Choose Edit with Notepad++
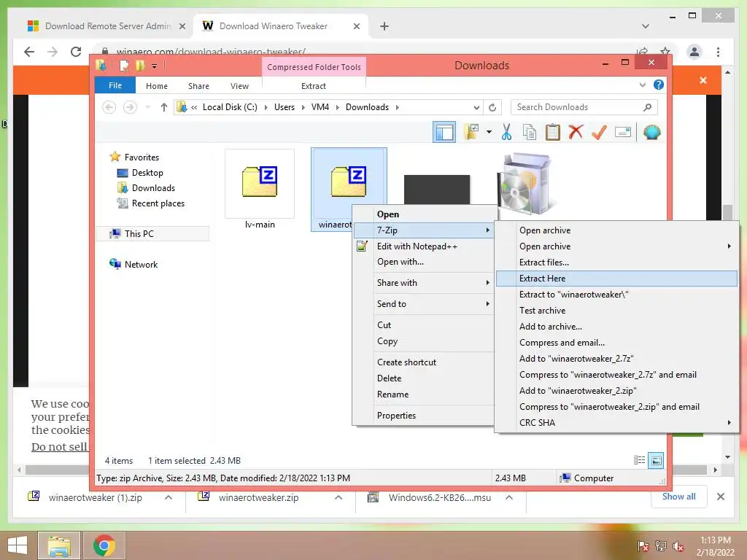 point(424,246)
